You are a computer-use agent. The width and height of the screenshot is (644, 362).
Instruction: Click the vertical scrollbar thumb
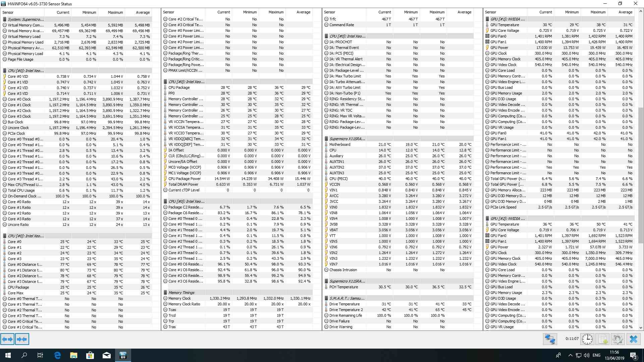[x=641, y=175]
